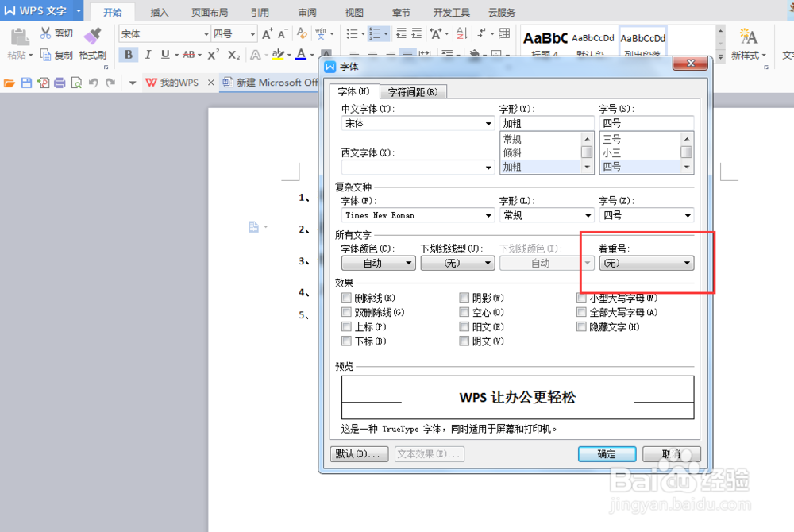
Task: Open the WPS 文字 application menu button
Action: 41,10
